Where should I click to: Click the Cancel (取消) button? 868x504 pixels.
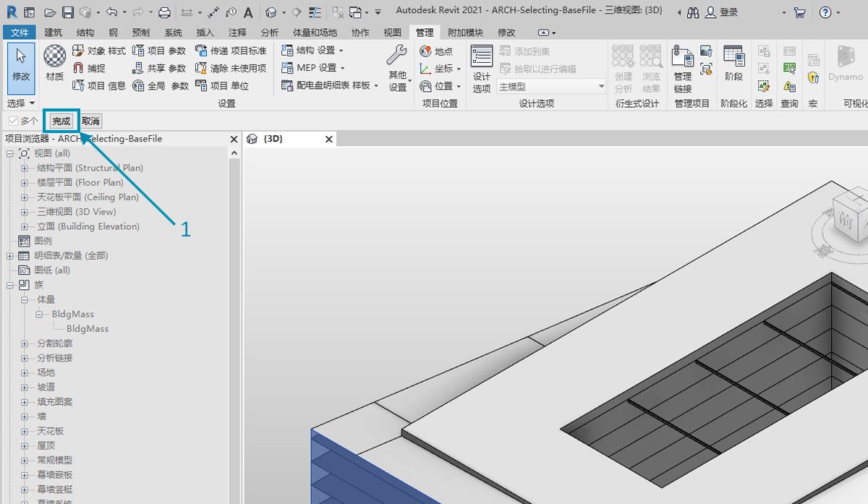pyautogui.click(x=90, y=121)
